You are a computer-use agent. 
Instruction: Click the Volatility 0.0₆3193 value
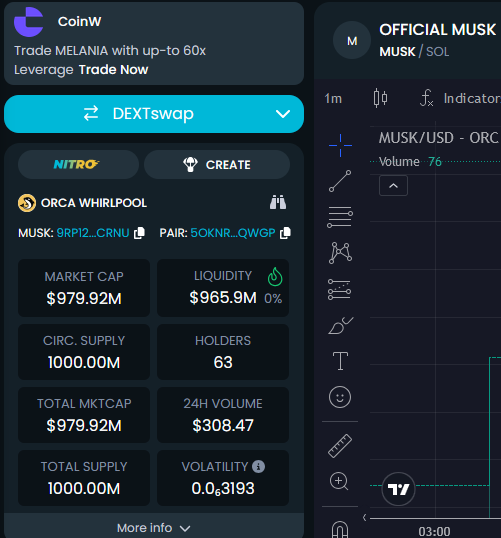coord(223,489)
